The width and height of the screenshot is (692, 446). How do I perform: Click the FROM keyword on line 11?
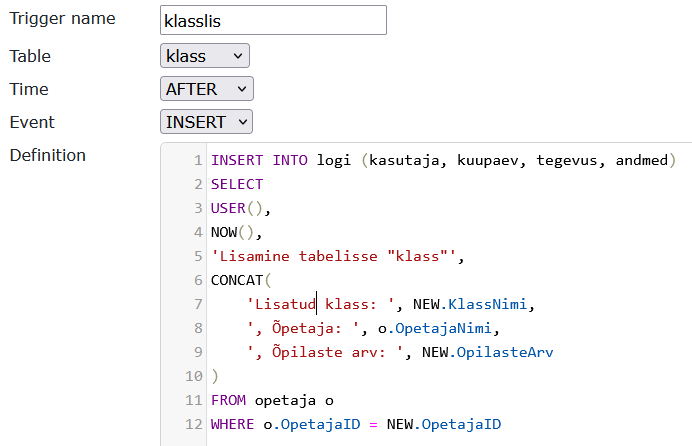point(228,401)
